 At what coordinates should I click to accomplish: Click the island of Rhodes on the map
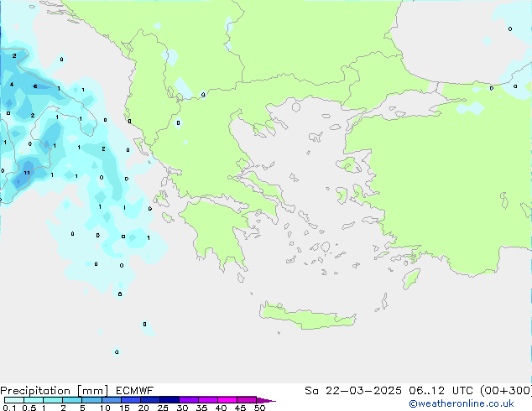(x=411, y=278)
